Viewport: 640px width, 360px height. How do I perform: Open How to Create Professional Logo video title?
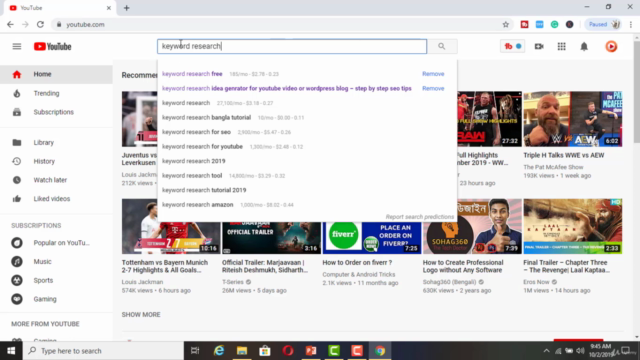(x=463, y=266)
